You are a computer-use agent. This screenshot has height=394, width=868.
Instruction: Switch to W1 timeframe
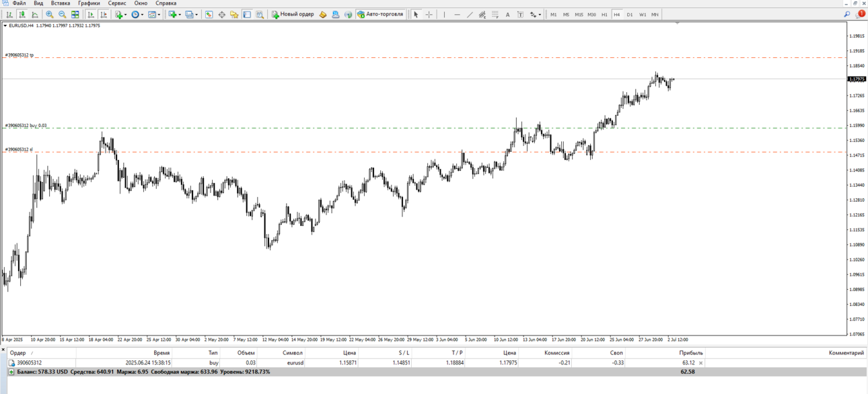point(643,14)
